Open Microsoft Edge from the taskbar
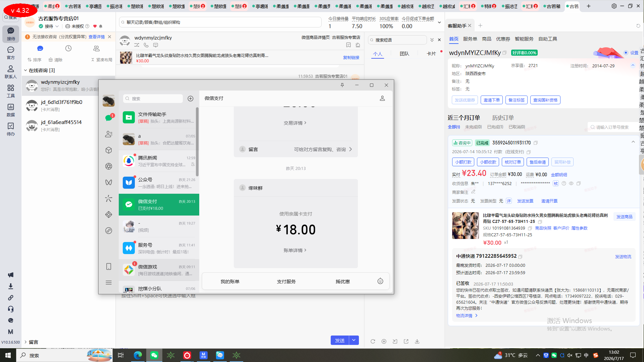The image size is (644, 362). tap(138, 355)
